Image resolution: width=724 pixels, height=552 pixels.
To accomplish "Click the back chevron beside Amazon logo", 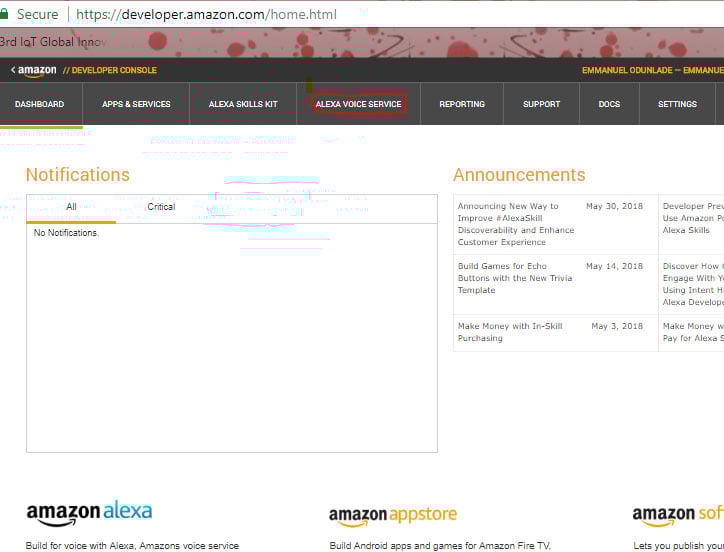I will tap(13, 70).
